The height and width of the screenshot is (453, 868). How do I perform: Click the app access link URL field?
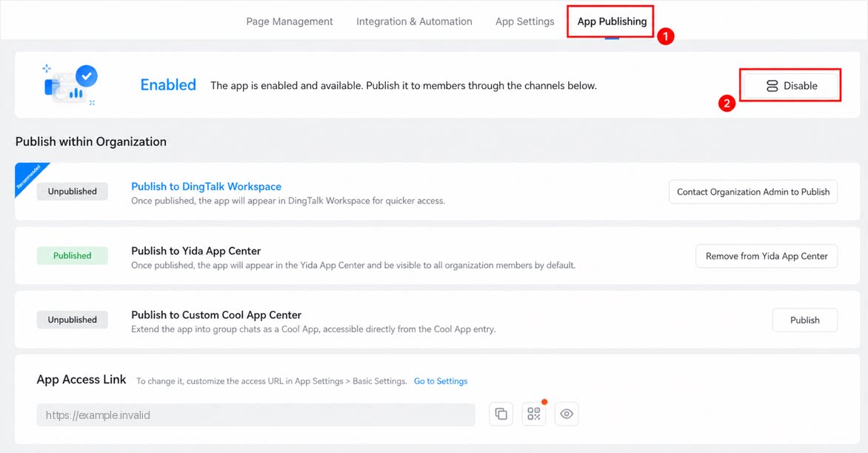point(256,415)
